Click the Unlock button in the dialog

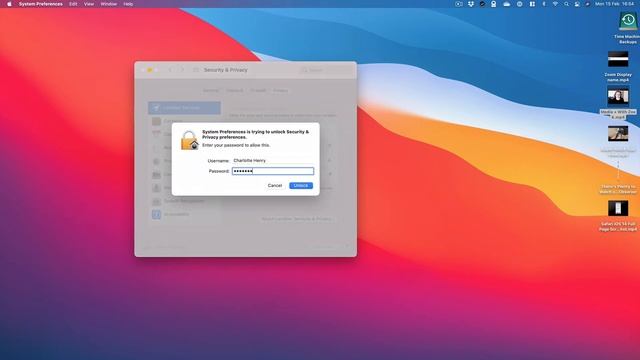click(x=301, y=185)
